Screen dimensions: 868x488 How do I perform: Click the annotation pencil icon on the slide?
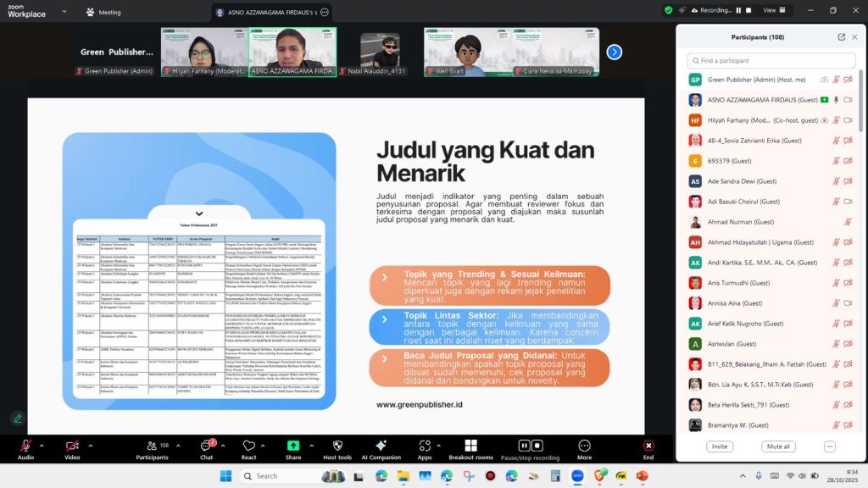tap(17, 419)
